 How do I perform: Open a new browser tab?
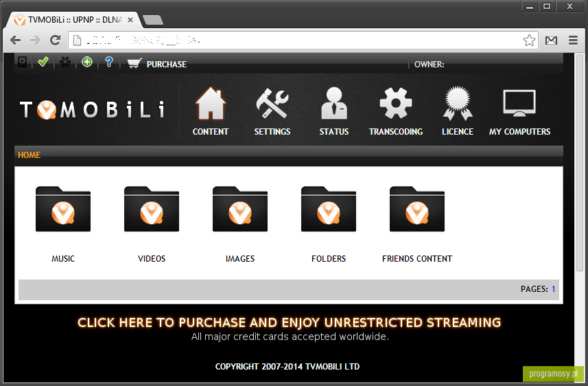152,20
